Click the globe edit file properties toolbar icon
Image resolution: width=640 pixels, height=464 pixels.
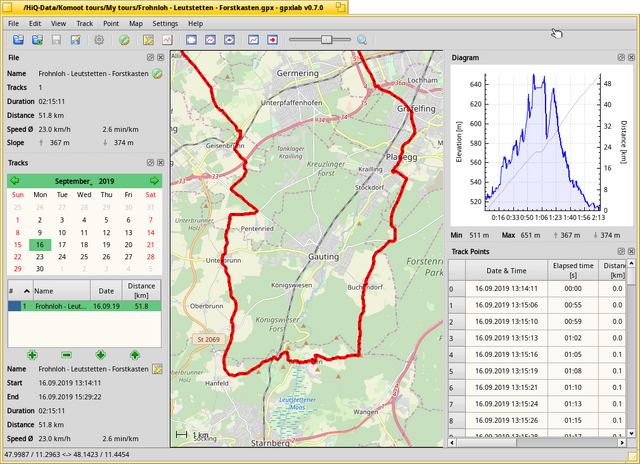point(124,40)
